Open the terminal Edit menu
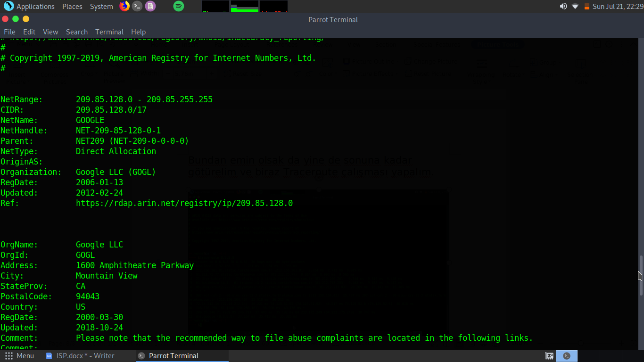The width and height of the screenshot is (644, 362). [x=29, y=32]
